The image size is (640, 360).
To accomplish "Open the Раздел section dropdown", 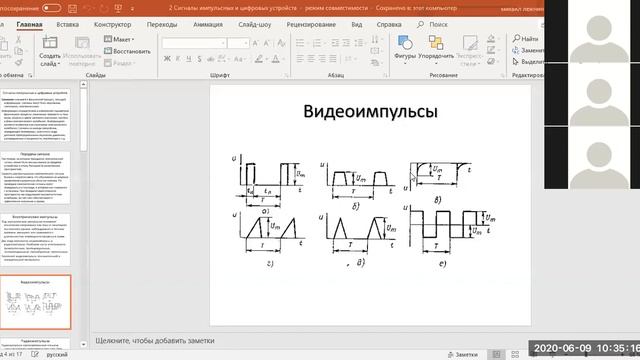I will click(x=119, y=63).
